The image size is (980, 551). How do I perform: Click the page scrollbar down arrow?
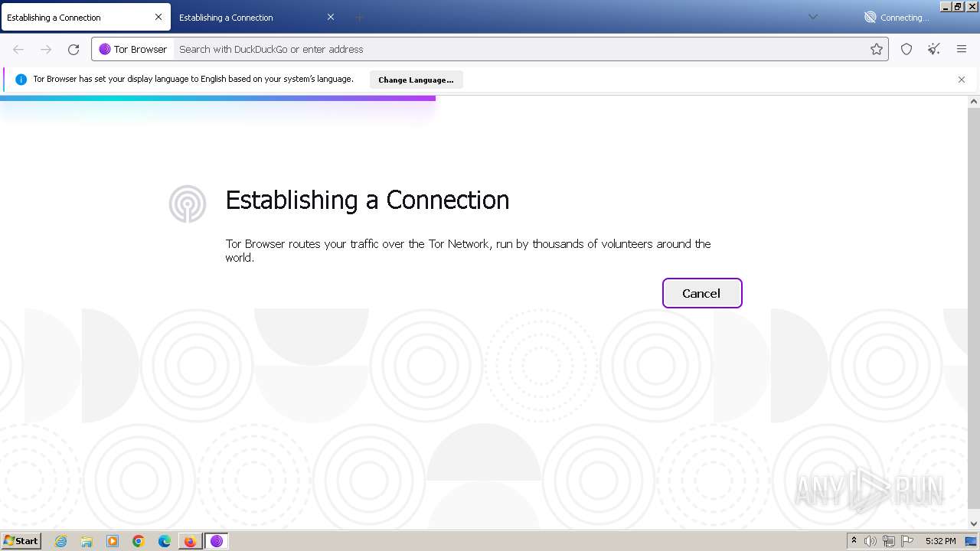pyautogui.click(x=974, y=523)
